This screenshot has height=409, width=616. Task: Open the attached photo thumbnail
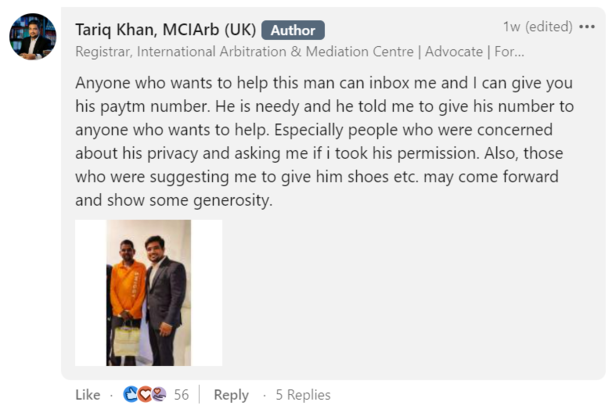click(148, 293)
